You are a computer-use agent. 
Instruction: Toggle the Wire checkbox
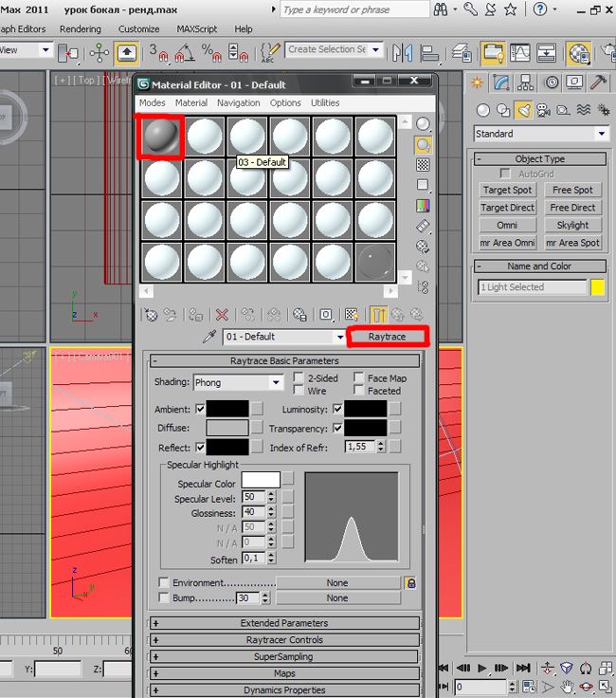299,390
